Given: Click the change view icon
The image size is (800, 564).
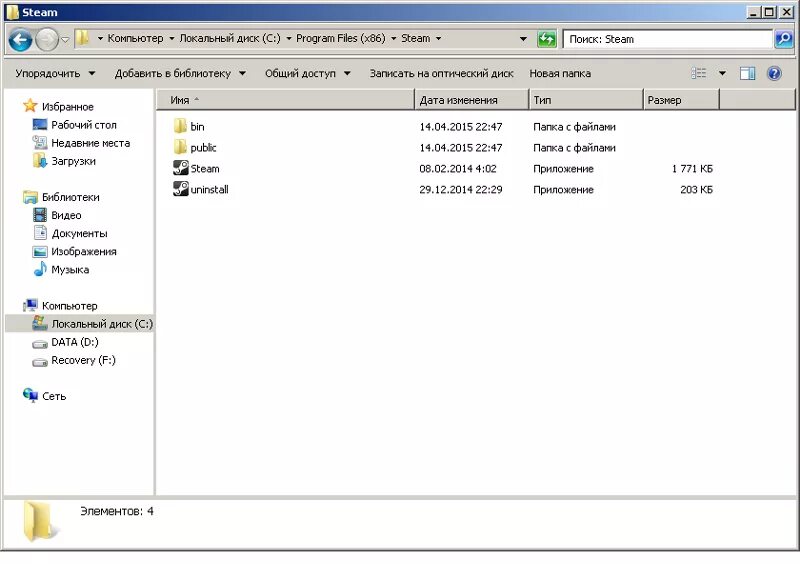Looking at the screenshot, I should (698, 73).
